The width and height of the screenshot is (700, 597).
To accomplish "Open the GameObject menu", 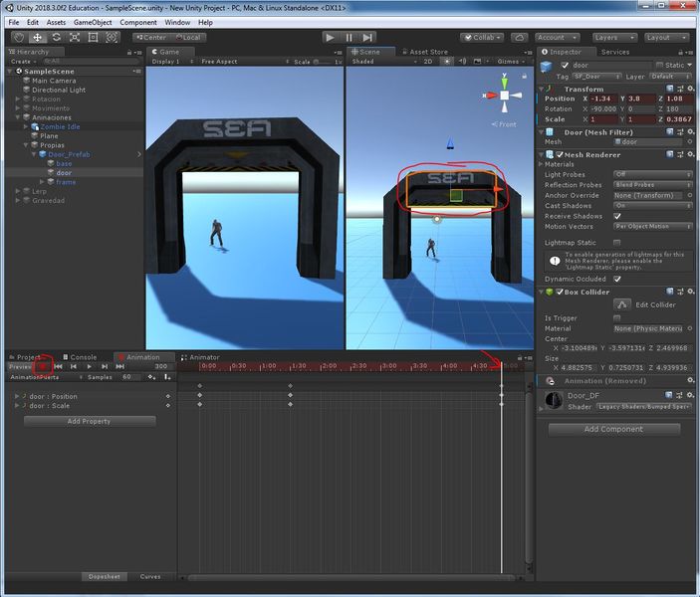I will pos(93,22).
